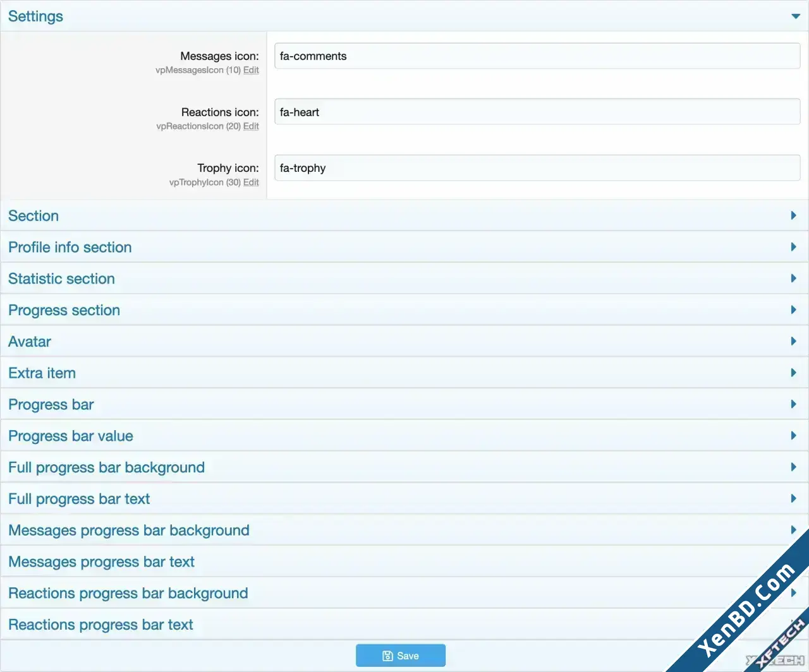Image resolution: width=809 pixels, height=672 pixels.
Task: Expand the Progress section arrow
Action: pyautogui.click(x=794, y=310)
